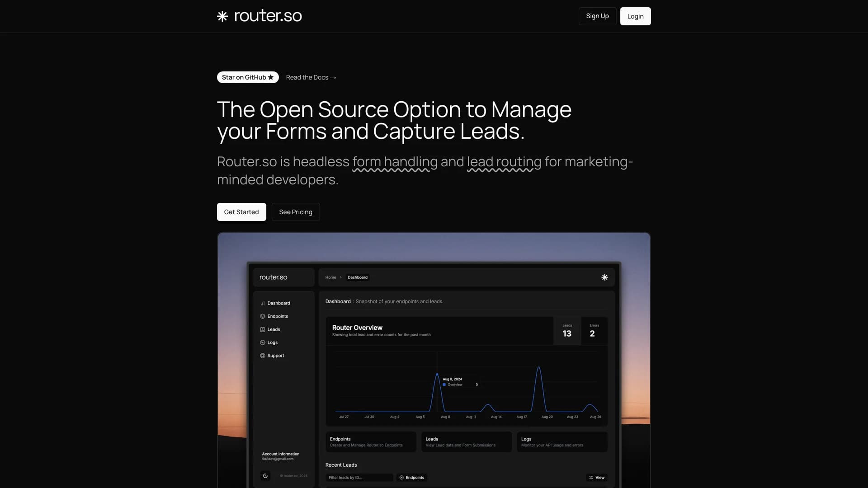Open the View options dropdown
Viewport: 868px width, 488px height.
click(596, 478)
